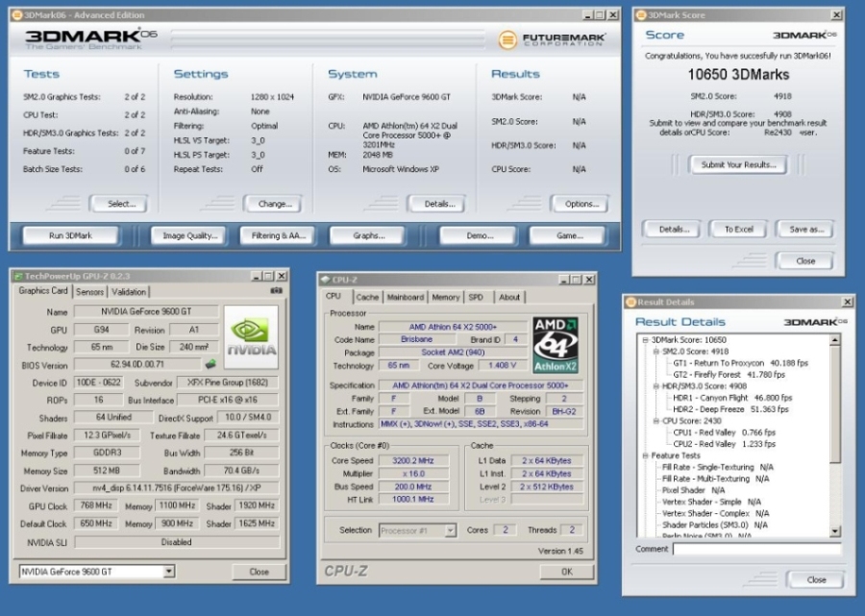Open the GPU selection dropdown in GPU-Z

pos(169,572)
